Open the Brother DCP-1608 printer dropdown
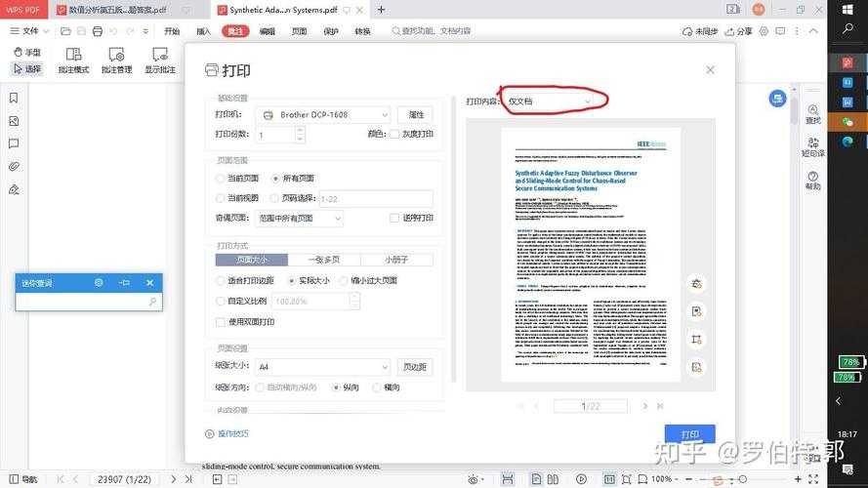Image resolution: width=868 pixels, height=488 pixels. click(x=323, y=115)
